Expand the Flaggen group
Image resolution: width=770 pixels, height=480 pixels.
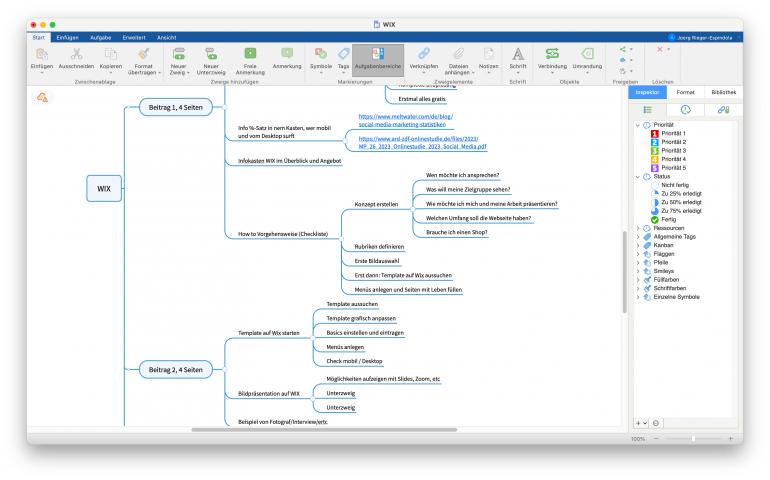638,254
